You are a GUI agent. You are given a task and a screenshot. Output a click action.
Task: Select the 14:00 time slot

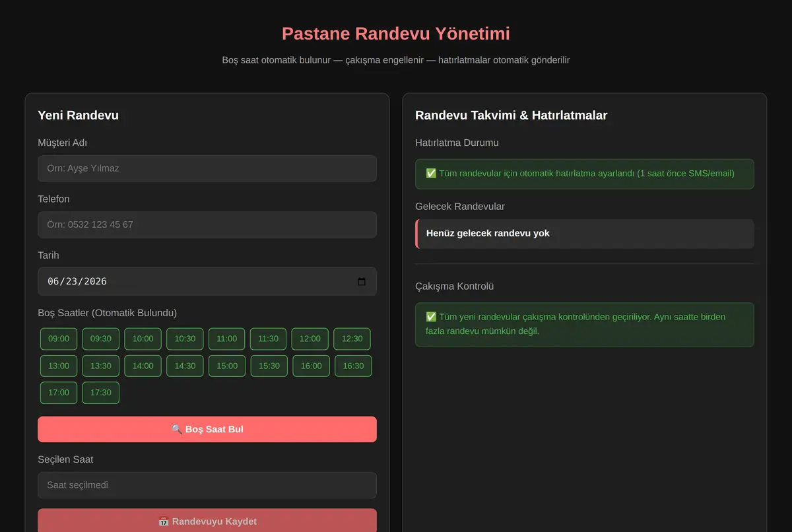(x=143, y=366)
